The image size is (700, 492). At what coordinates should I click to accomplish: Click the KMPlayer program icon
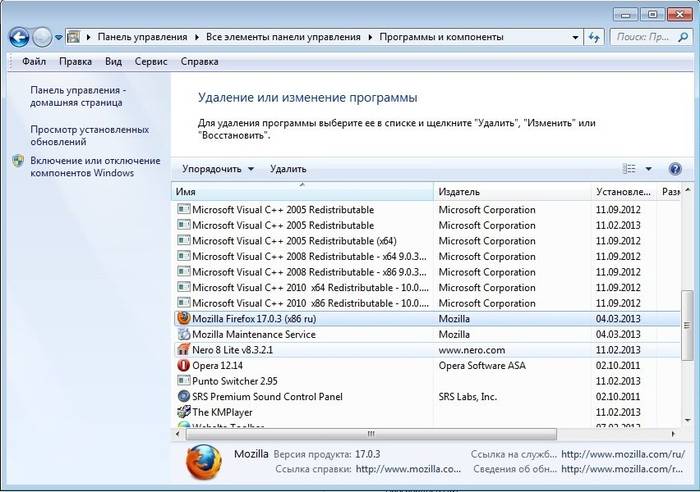tap(183, 412)
